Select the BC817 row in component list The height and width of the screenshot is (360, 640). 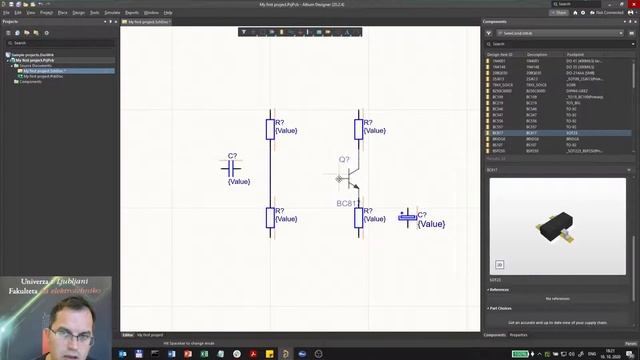558,133
